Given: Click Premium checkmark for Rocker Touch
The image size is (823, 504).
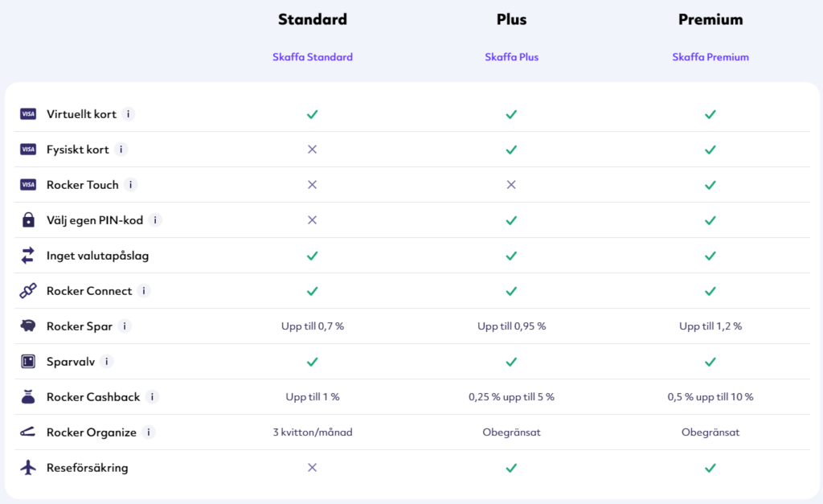Looking at the screenshot, I should 710,185.
